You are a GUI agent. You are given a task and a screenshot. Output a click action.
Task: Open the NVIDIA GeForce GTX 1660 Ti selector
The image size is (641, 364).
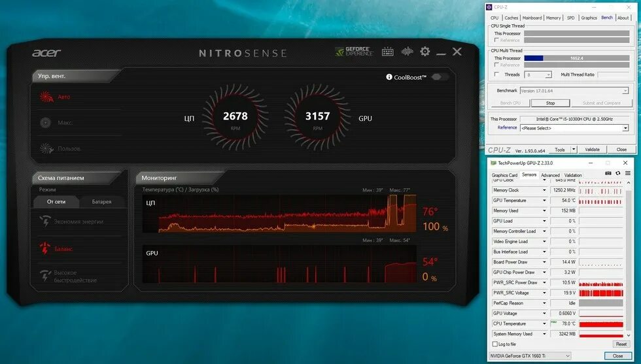click(530, 356)
